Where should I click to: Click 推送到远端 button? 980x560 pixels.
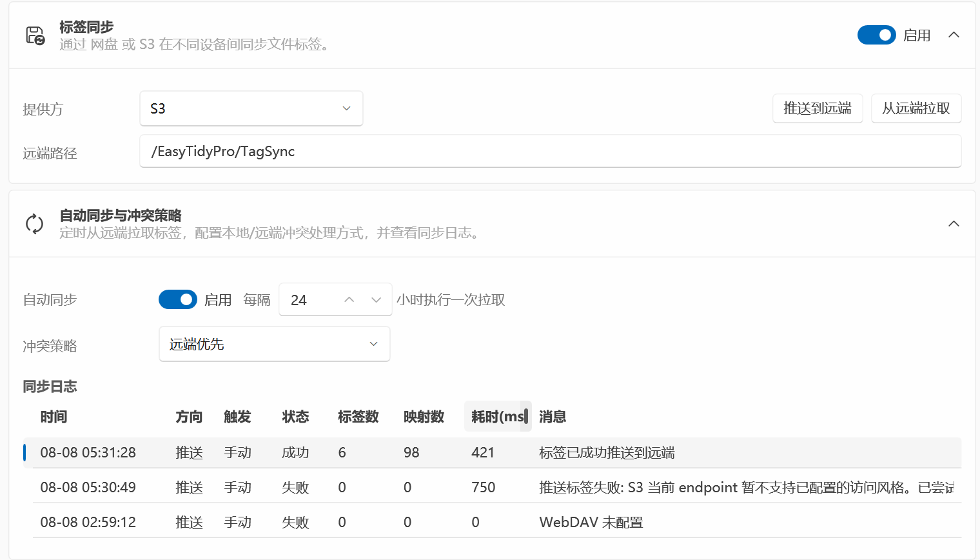pos(818,108)
